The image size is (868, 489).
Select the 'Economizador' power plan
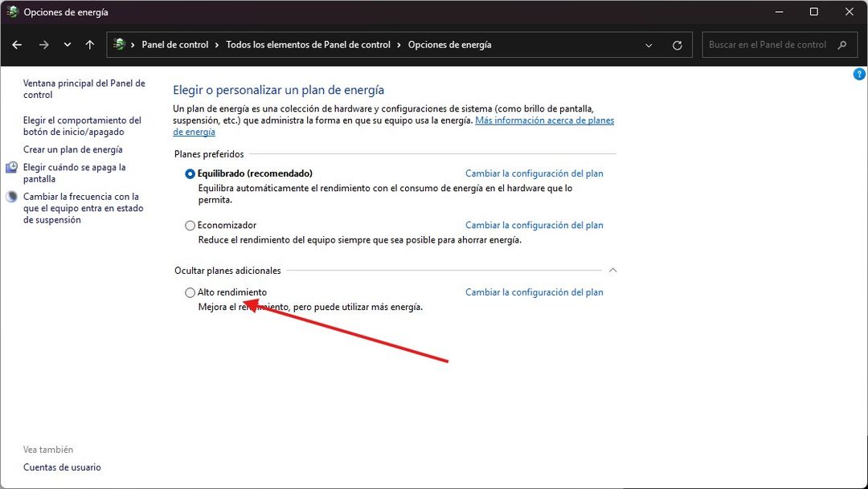tap(190, 225)
